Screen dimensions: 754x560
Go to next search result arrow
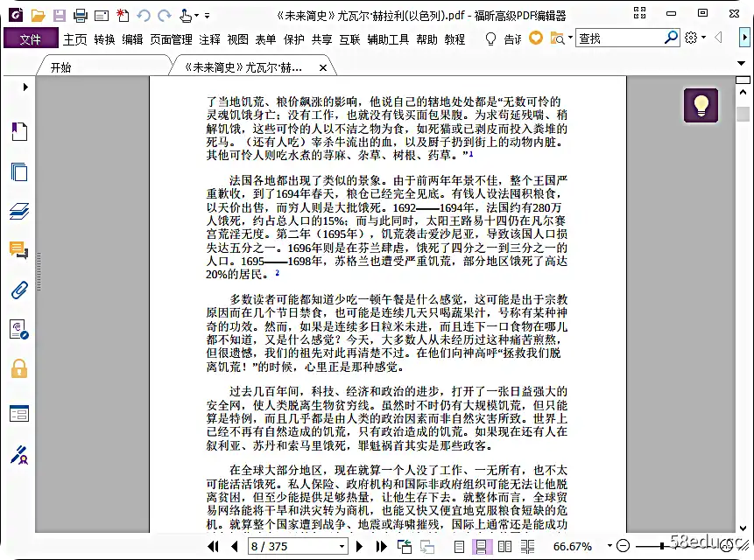point(744,38)
